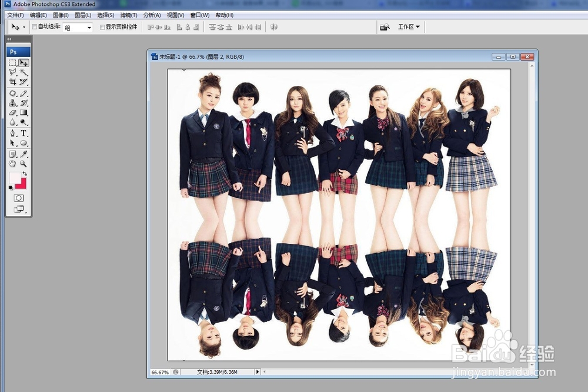
Task: Click the distribute top edges icon
Action: [x=212, y=27]
